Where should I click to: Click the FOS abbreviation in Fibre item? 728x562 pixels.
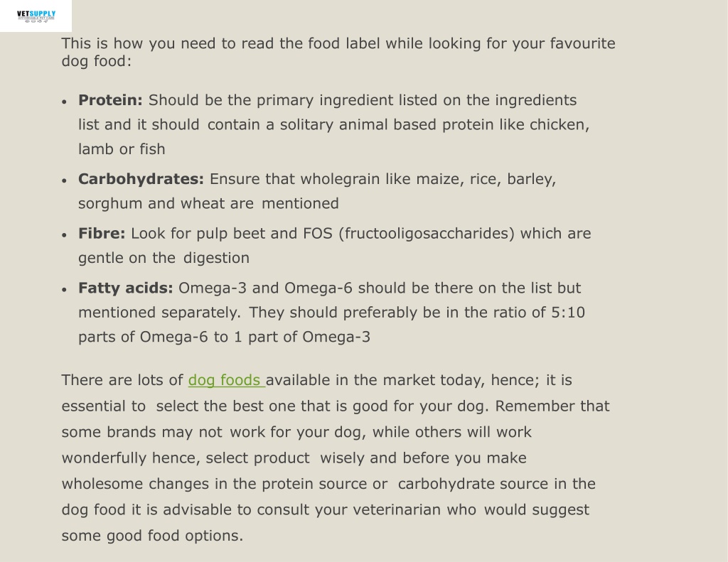[318, 234]
